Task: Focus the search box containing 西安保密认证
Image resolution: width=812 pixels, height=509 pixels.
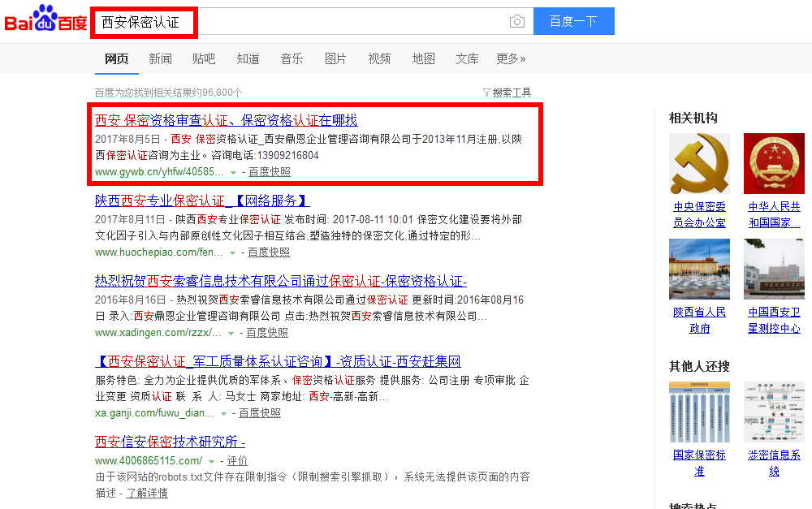Action: pos(313,22)
